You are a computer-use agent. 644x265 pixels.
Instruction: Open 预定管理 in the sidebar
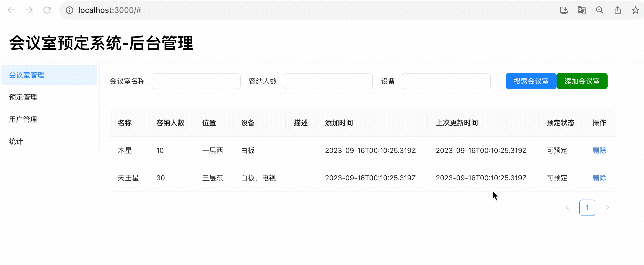point(23,97)
